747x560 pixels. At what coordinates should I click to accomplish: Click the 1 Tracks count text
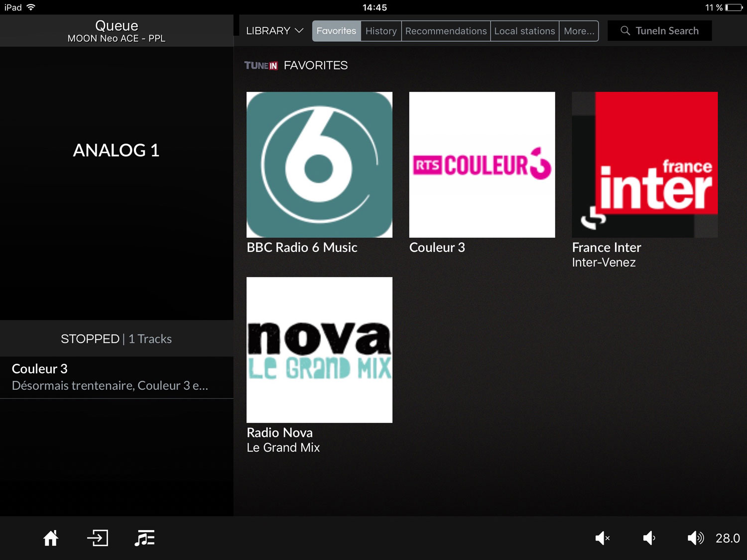tap(150, 339)
